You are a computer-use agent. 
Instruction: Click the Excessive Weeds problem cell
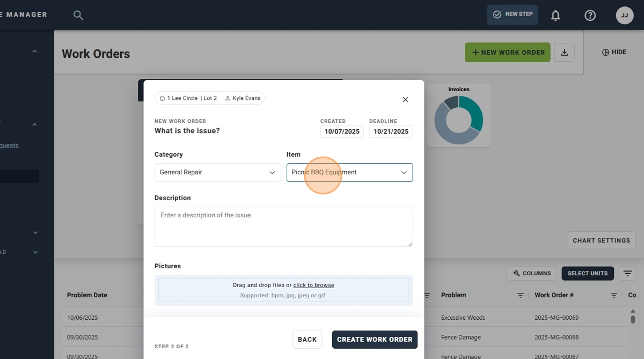pos(463,318)
